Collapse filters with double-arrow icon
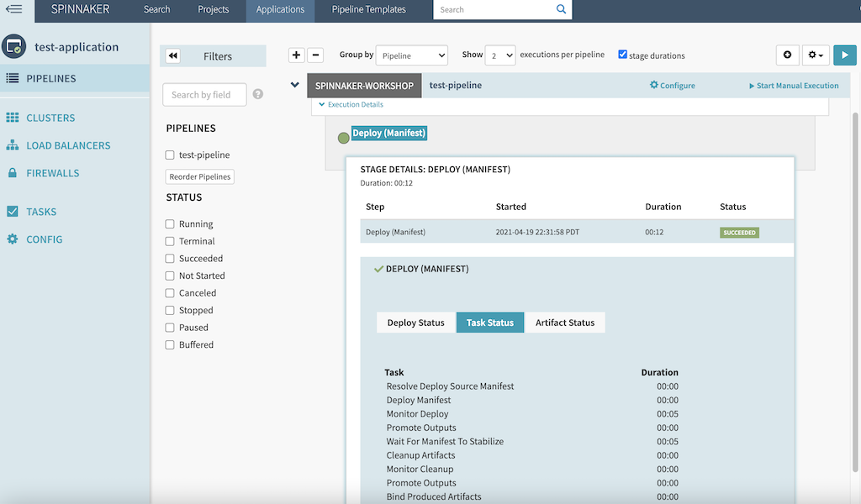 pyautogui.click(x=173, y=56)
